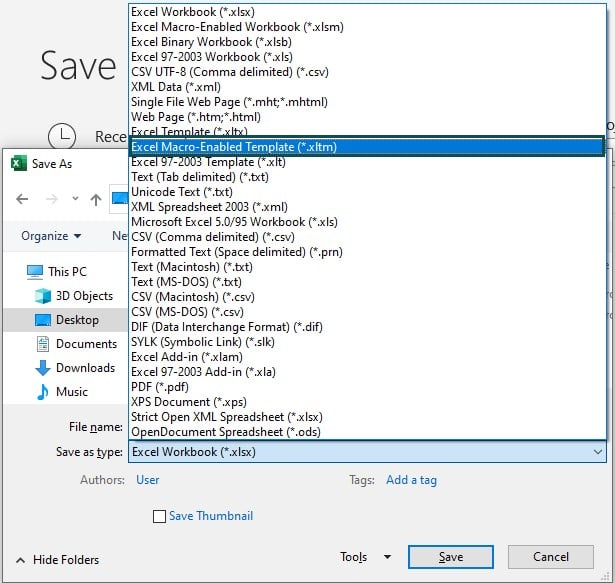Choose CSV (MS-DOS) (*.csv) format
Viewport: 615px width, 583px height.
tap(367, 312)
